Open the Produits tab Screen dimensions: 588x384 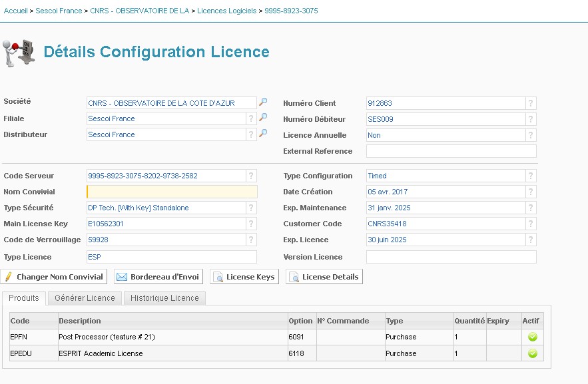(x=24, y=298)
